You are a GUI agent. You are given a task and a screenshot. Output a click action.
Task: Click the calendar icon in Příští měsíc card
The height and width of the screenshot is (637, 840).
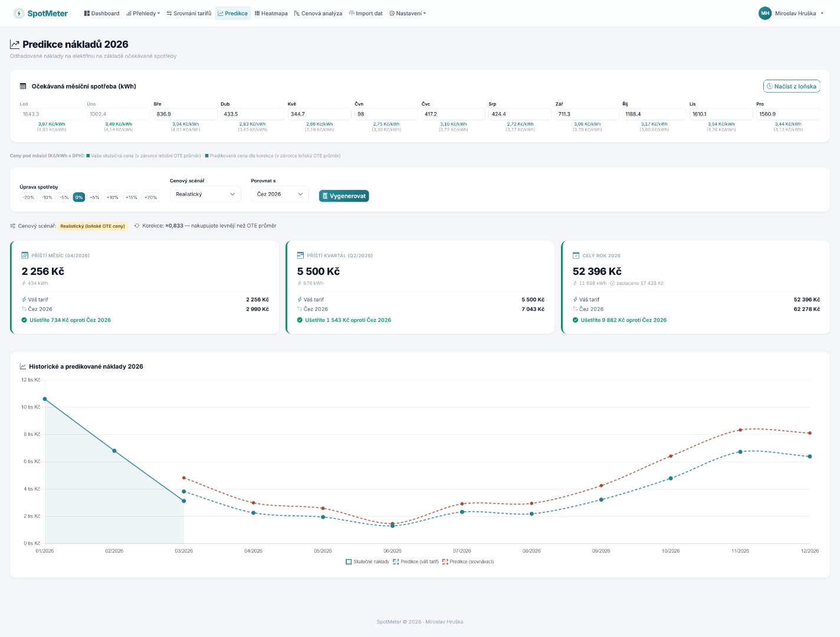pos(25,255)
